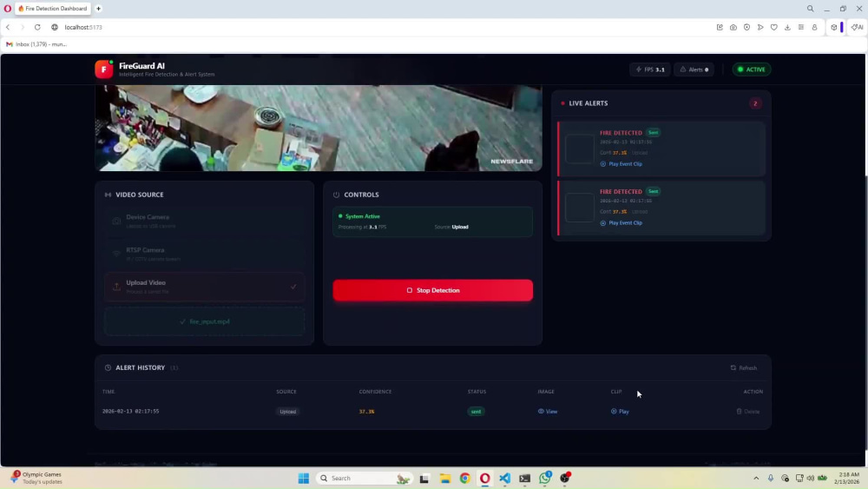This screenshot has width=868, height=489.
Task: Click the bookmark heart icon
Action: coord(774,27)
